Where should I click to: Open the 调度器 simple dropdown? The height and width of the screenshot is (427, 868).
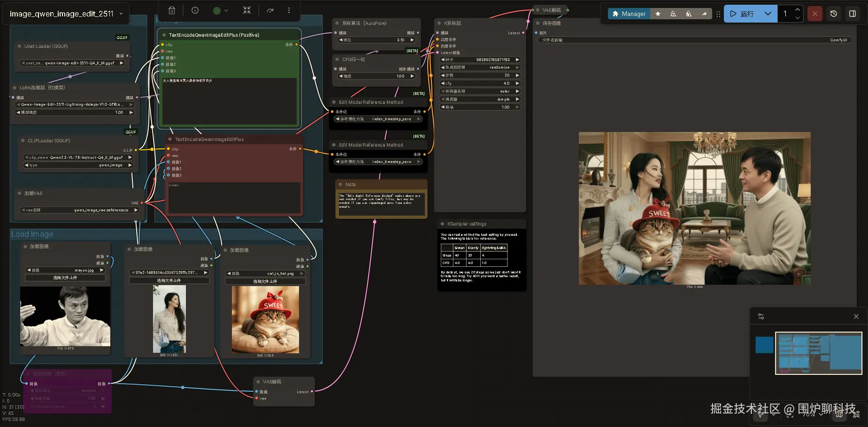pos(480,99)
